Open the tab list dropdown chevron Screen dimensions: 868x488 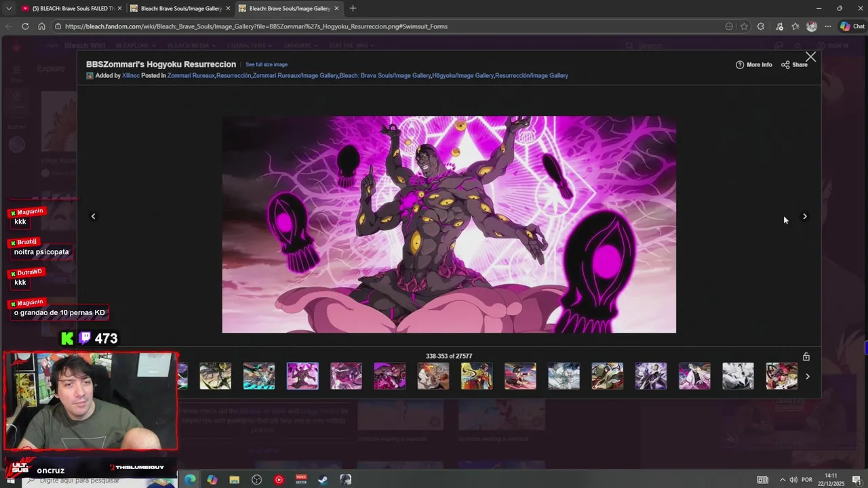pyautogui.click(x=9, y=8)
